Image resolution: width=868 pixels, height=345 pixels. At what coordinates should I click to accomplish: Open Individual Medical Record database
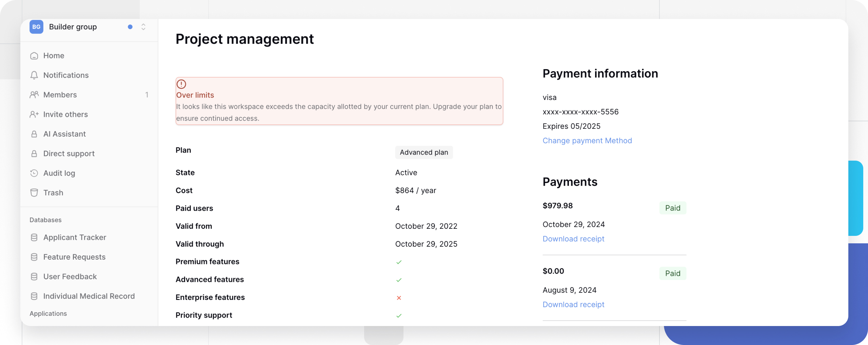[89, 296]
